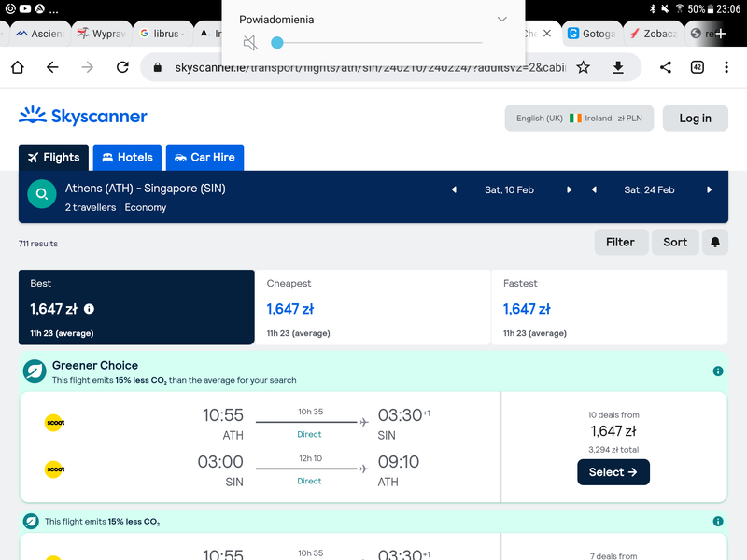The width and height of the screenshot is (747, 560).
Task: Open the Filter button
Action: click(621, 242)
